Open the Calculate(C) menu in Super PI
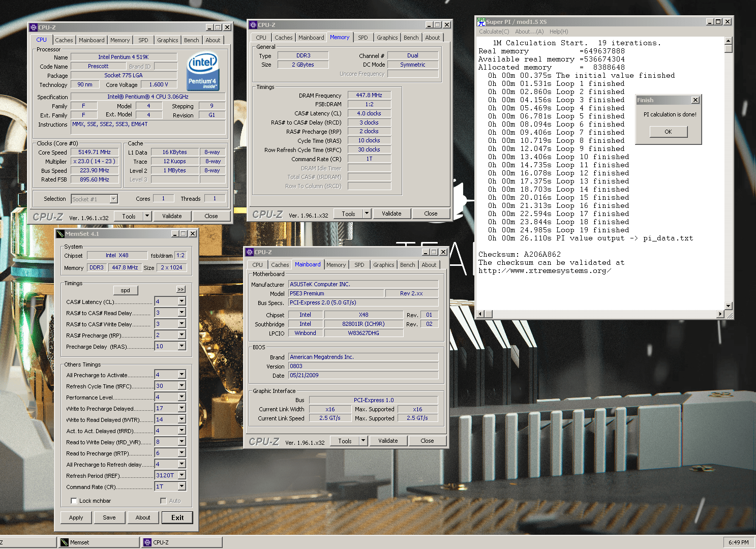This screenshot has height=549, width=756. pos(494,32)
